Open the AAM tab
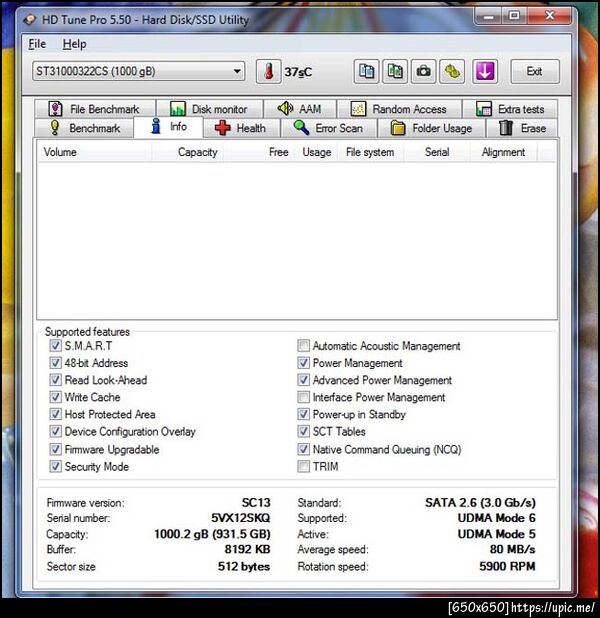This screenshot has height=618, width=600. pos(300,109)
